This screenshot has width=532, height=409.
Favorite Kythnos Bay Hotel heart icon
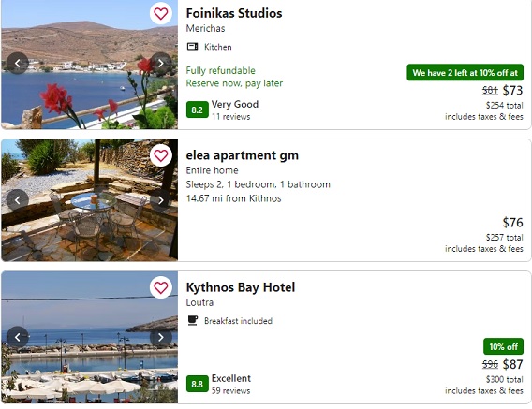[161, 287]
